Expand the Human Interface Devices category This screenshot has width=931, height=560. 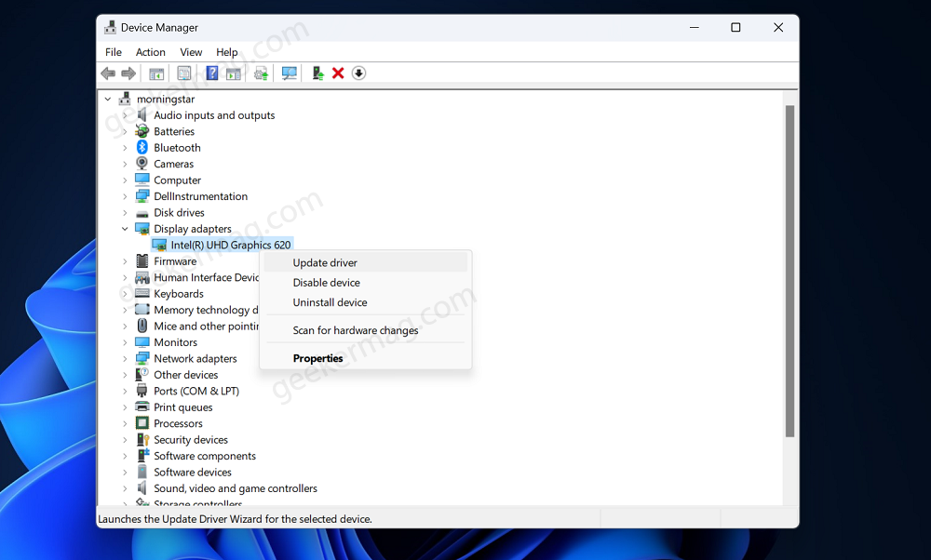pyautogui.click(x=125, y=277)
